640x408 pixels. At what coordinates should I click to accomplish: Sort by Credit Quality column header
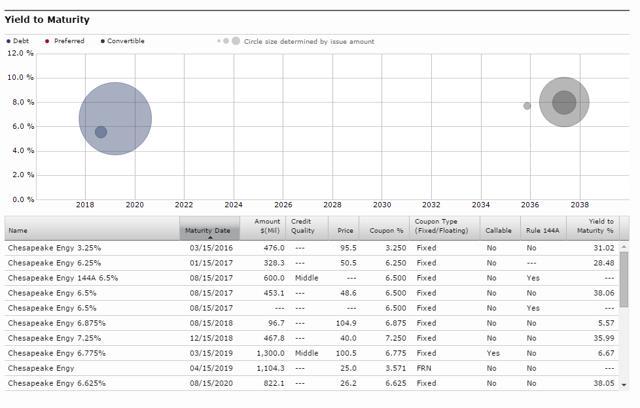[x=307, y=228]
